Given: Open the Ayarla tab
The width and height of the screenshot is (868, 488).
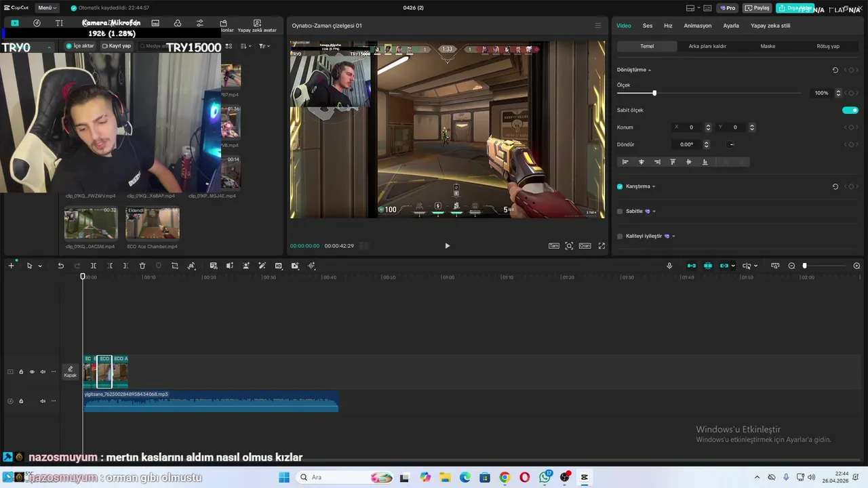Looking at the screenshot, I should click(731, 26).
